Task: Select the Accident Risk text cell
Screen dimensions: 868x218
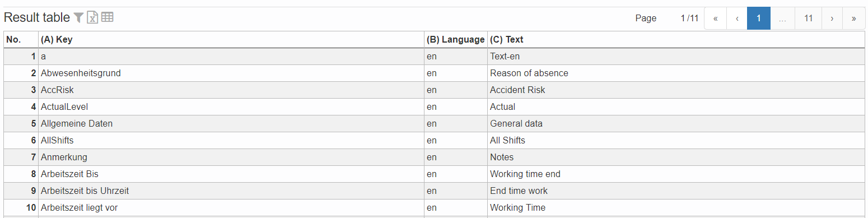Action: (x=676, y=90)
